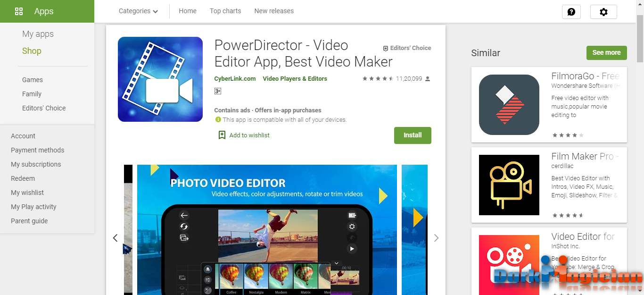Click the PowerDirector star rating
The height and width of the screenshot is (295, 644).
click(378, 79)
